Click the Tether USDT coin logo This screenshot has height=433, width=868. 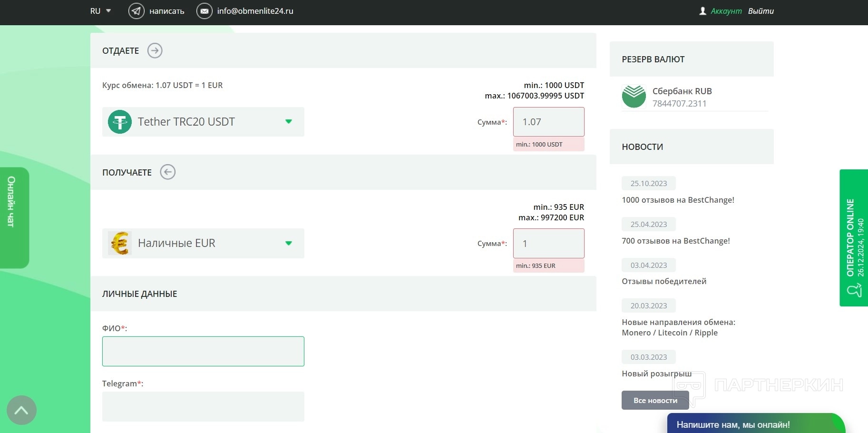[x=120, y=122]
